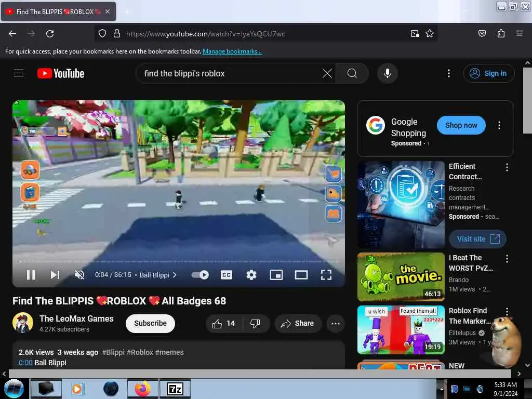Enable miniplayer mode icon
The width and height of the screenshot is (532, 399).
tap(276, 275)
